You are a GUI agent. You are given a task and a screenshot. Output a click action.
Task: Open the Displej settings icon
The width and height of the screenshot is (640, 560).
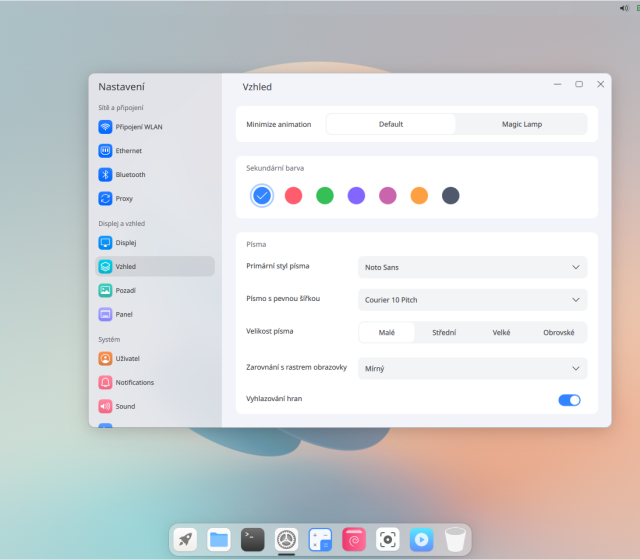(x=105, y=243)
